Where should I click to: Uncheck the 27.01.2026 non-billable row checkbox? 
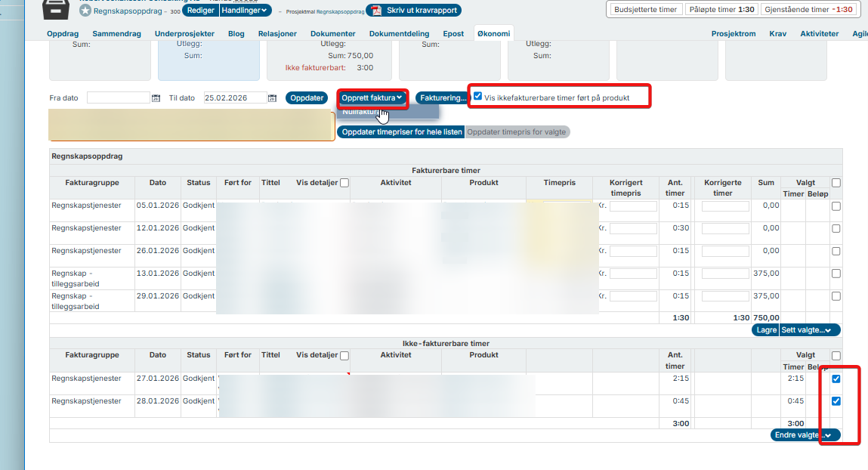836,379
